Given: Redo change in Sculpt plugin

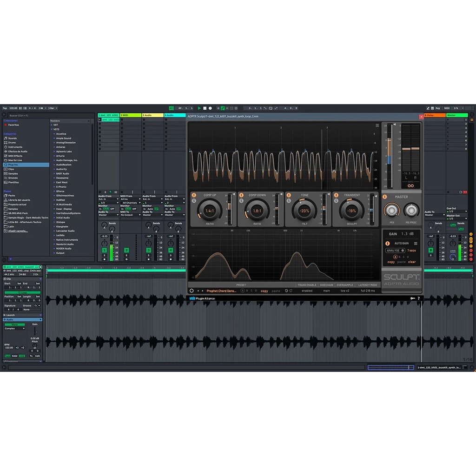Looking at the screenshot, I should click(291, 291).
